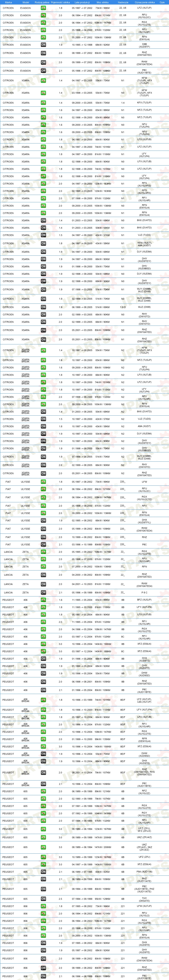
Task: Click petrol icon in Peugeot 806 1.8 LFW row
Action: (43, 906)
